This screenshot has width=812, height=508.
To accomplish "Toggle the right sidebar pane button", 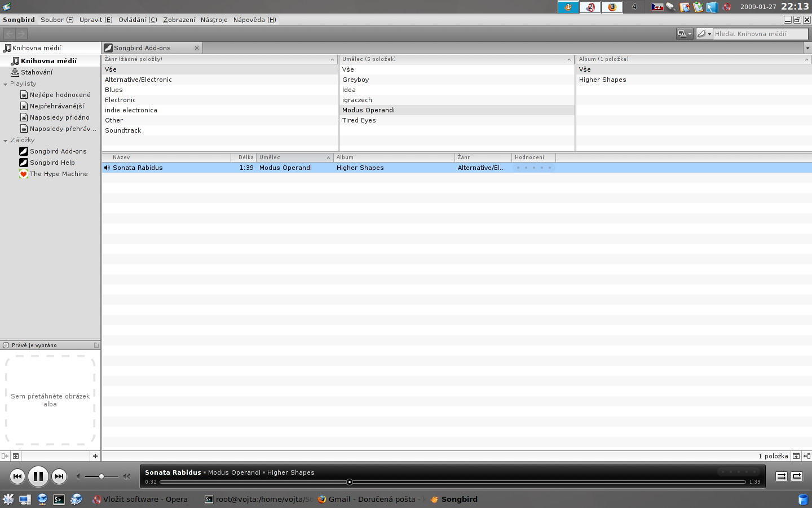I will [807, 456].
